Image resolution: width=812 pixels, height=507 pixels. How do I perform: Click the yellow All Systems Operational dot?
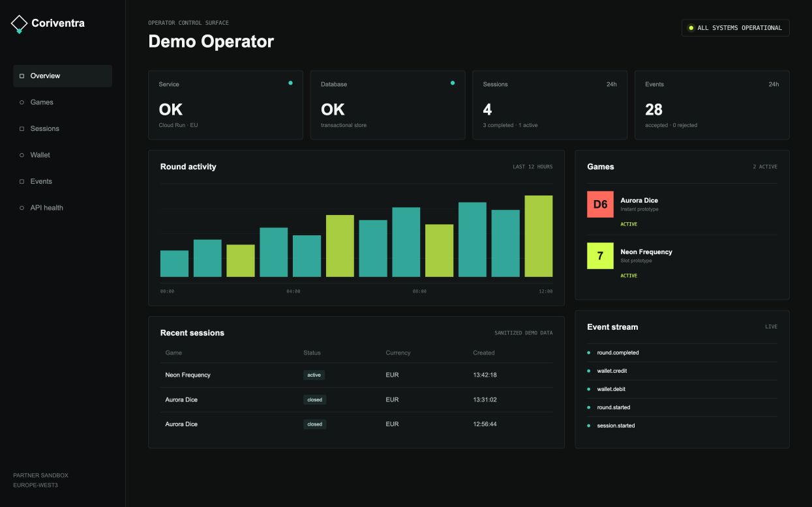(x=691, y=28)
